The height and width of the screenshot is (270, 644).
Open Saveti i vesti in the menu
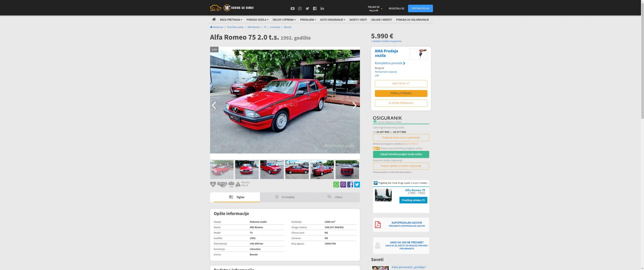coord(358,20)
